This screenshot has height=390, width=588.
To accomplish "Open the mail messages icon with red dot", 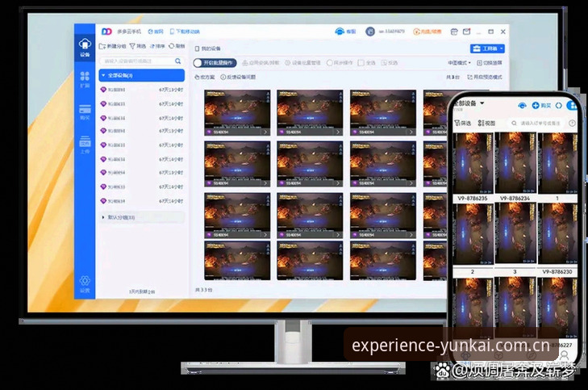I will click(466, 31).
